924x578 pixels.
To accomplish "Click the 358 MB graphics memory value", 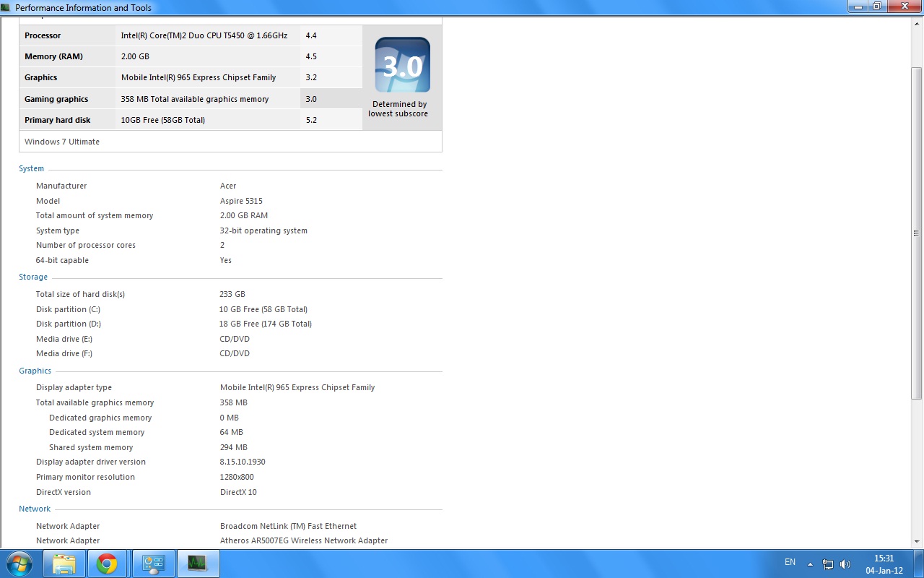I will pos(233,402).
